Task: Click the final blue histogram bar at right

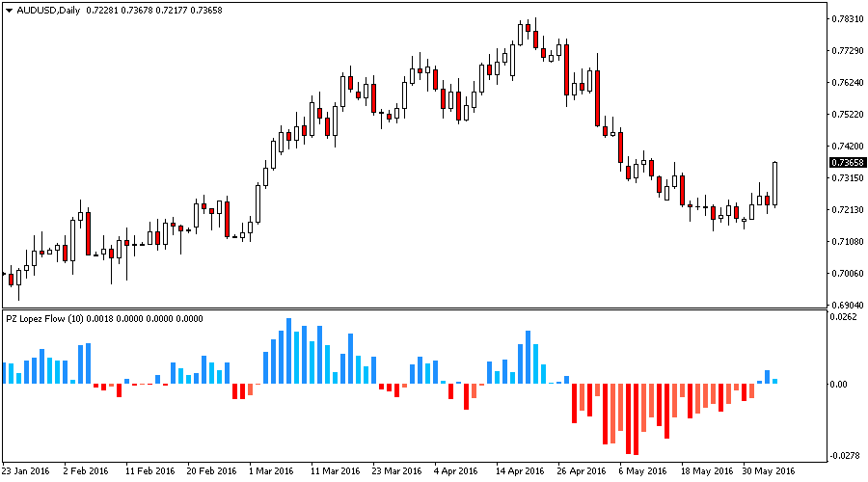Action: coord(775,381)
